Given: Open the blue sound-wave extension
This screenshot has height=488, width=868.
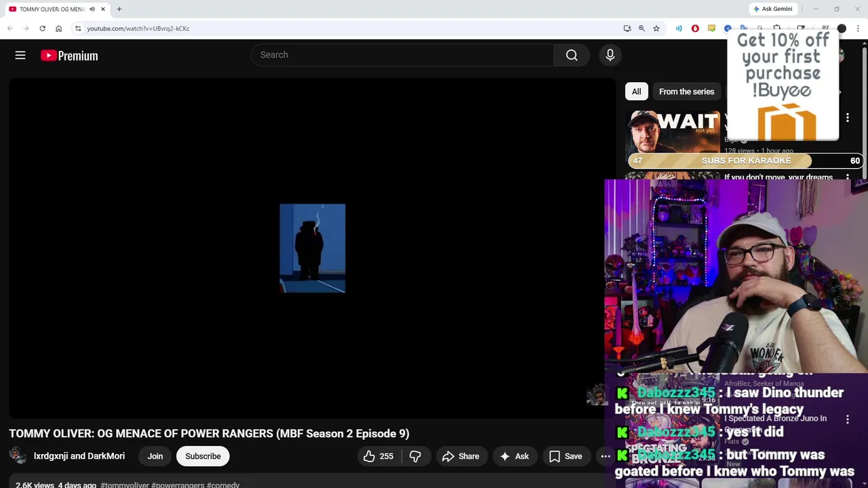Looking at the screenshot, I should [679, 28].
